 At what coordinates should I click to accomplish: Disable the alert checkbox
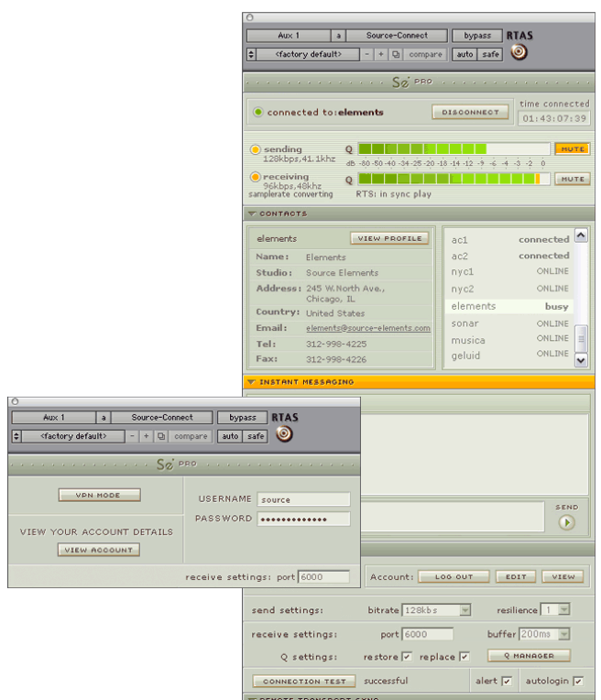[x=507, y=682]
